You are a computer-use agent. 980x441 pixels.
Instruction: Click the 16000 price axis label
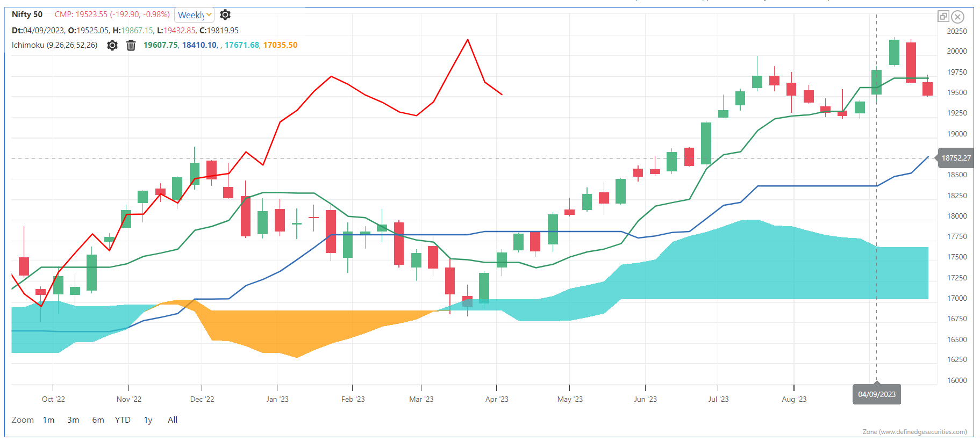coord(957,380)
